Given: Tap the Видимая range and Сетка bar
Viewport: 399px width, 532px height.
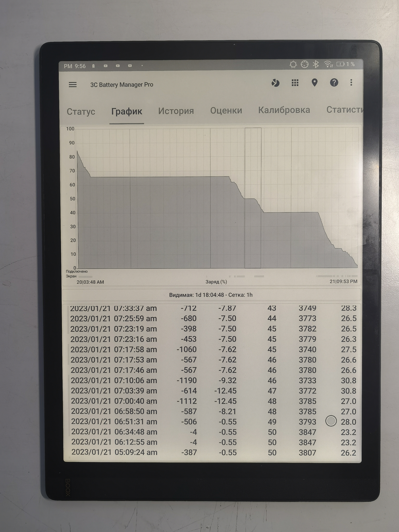Looking at the screenshot, I should [x=211, y=295].
